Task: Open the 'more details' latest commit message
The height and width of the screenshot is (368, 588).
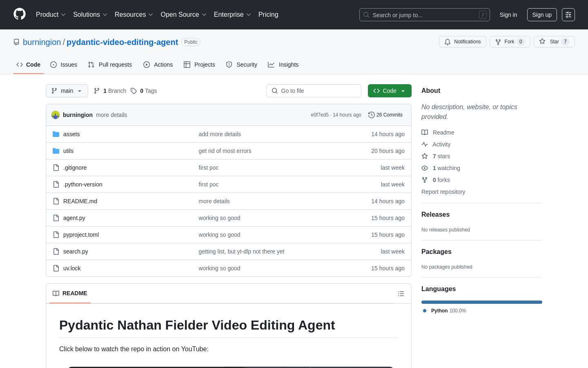Action: tap(111, 115)
